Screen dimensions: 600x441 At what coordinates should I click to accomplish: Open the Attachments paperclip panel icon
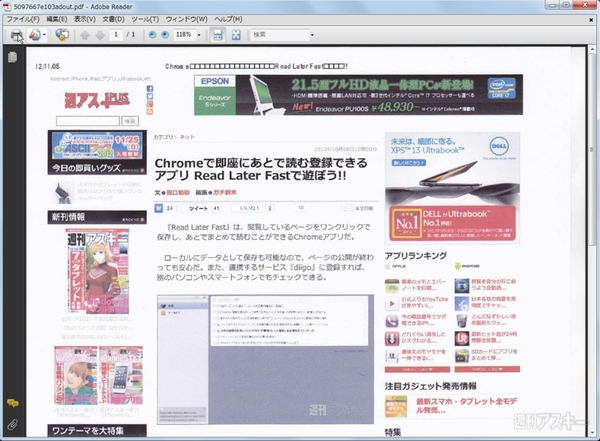13,425
